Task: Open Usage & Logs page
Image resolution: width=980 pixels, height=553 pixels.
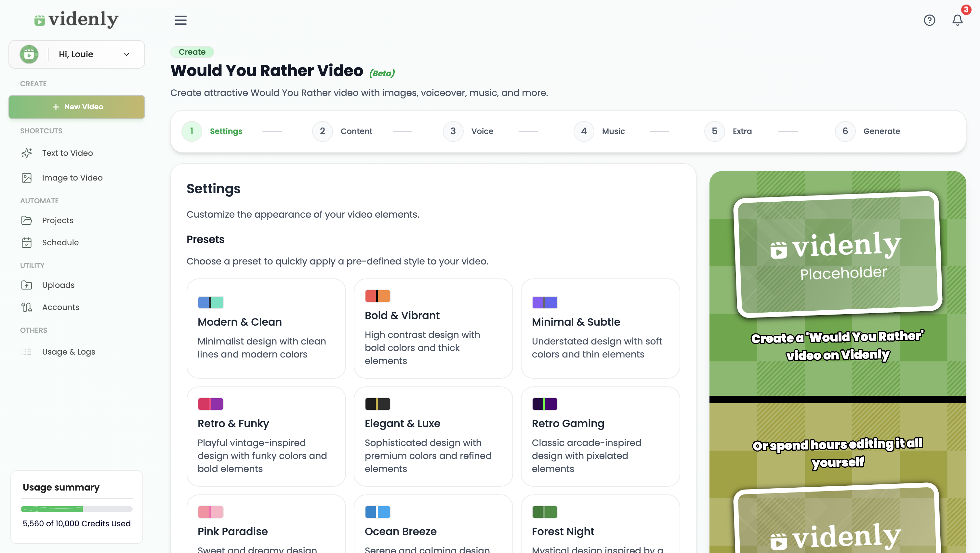Action: 69,352
